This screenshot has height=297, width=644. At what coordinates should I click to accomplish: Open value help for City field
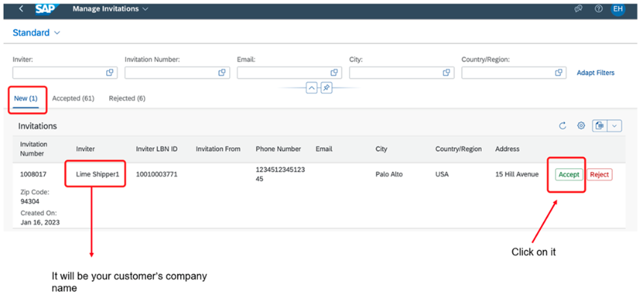(447, 73)
